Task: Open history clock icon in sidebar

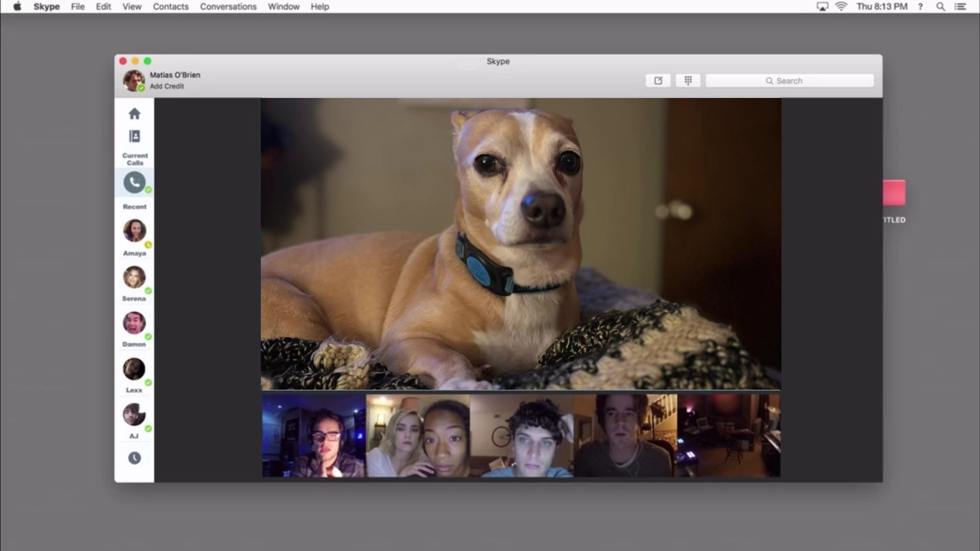Action: pos(134,458)
